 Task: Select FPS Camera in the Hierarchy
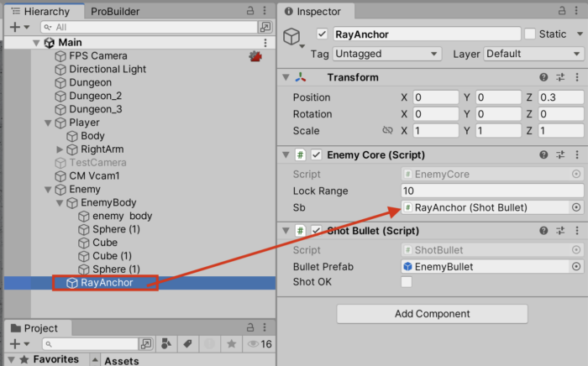click(97, 56)
